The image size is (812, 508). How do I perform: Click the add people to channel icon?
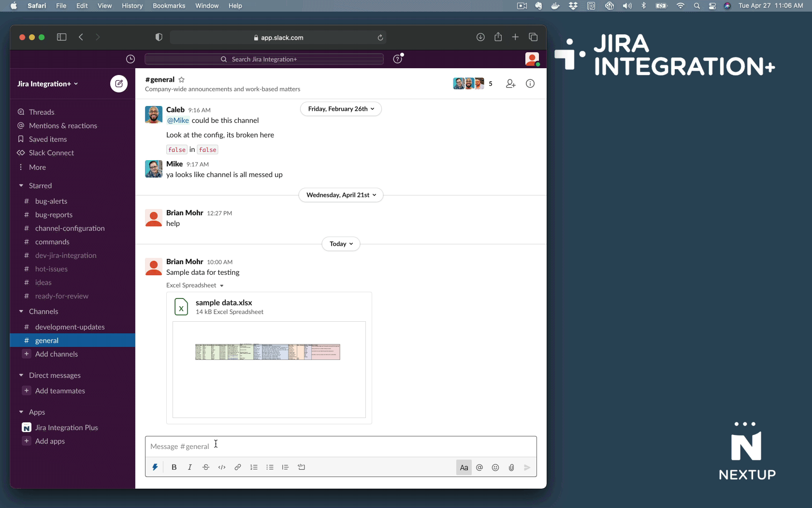click(x=510, y=83)
